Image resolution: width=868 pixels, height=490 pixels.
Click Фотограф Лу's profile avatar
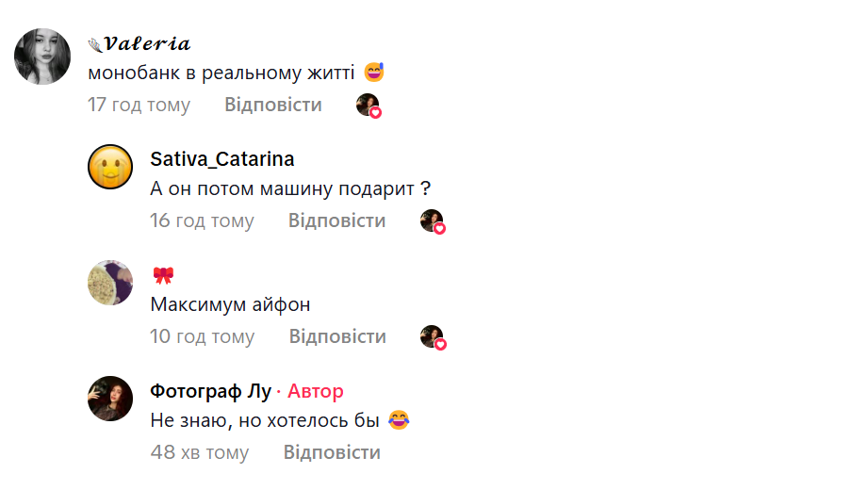tap(110, 399)
